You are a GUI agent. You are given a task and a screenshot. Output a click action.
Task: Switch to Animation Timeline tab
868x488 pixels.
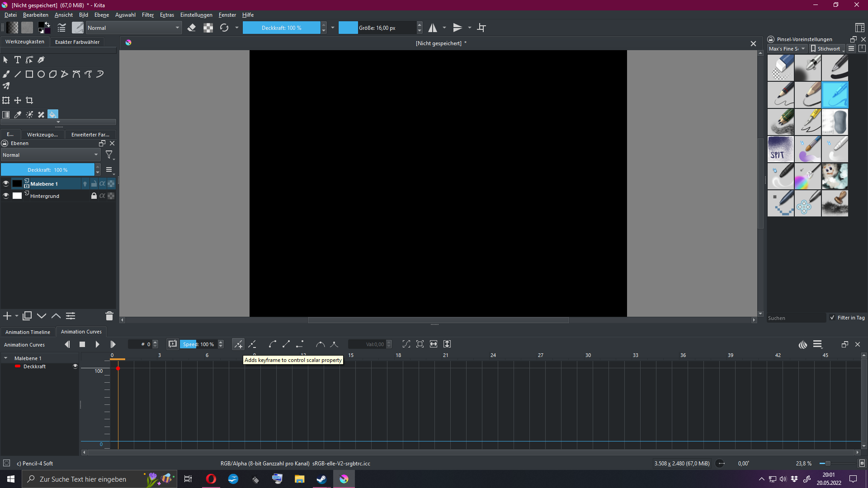[28, 332]
